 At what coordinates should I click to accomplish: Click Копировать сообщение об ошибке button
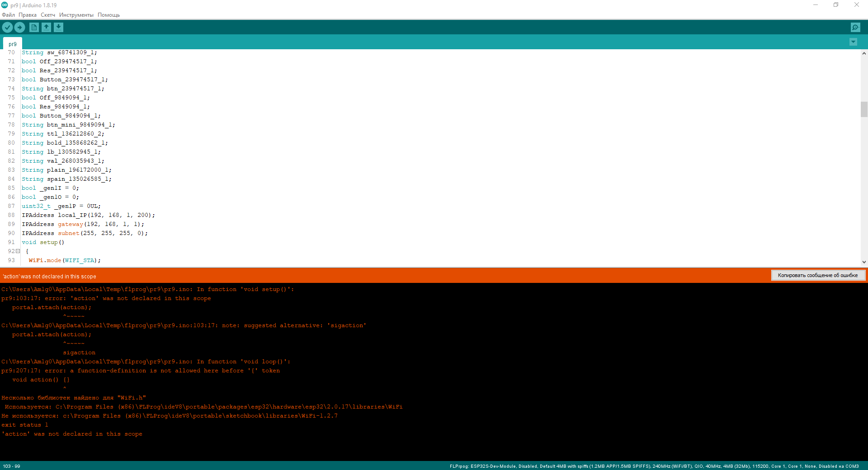818,275
